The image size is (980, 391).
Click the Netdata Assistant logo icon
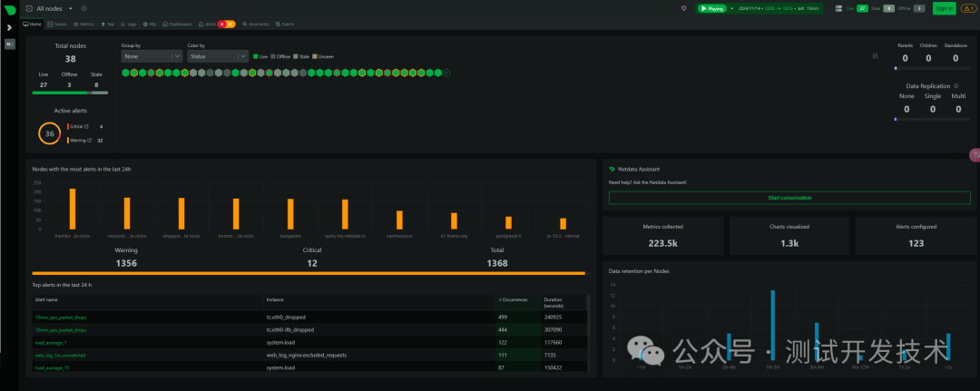(x=612, y=170)
